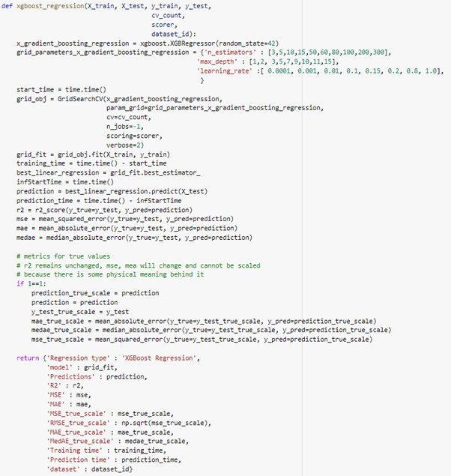Click comment '# metrics for true values'
The image size is (451, 476).
coord(63,256)
